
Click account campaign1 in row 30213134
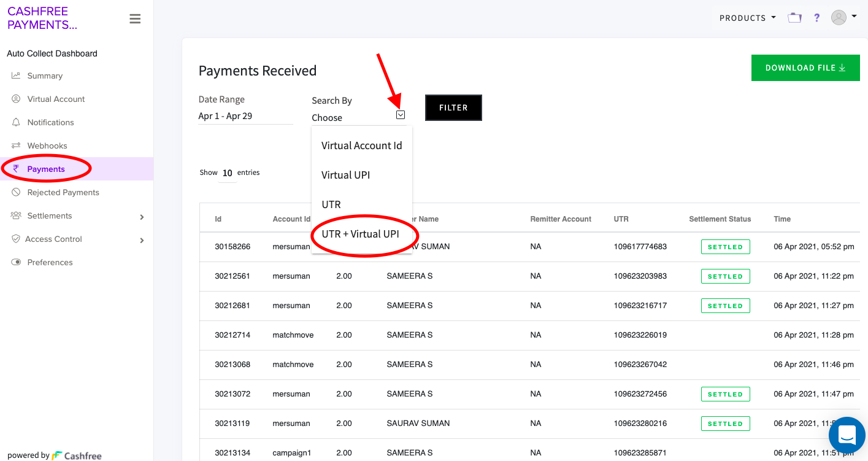292,453
